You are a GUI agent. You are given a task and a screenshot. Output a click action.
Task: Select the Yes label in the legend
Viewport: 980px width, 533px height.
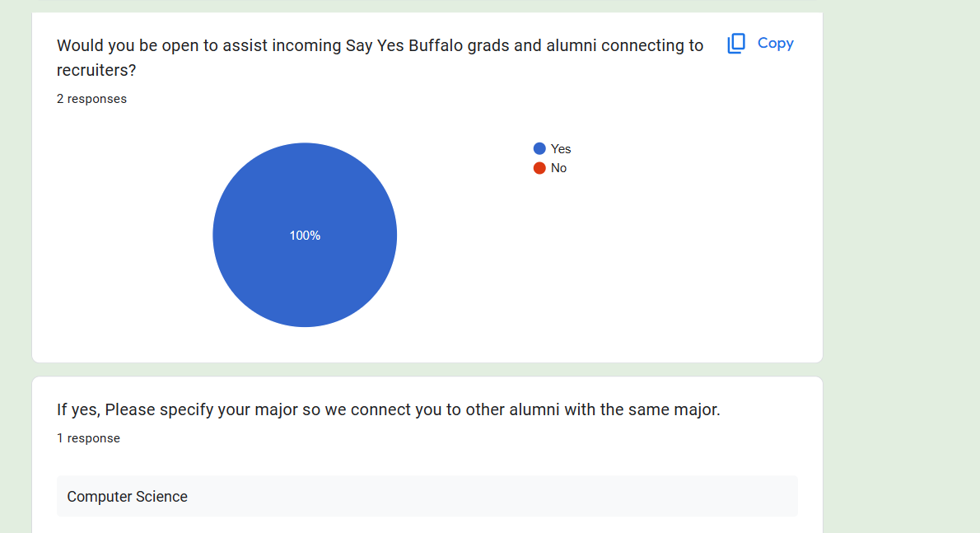tap(560, 148)
